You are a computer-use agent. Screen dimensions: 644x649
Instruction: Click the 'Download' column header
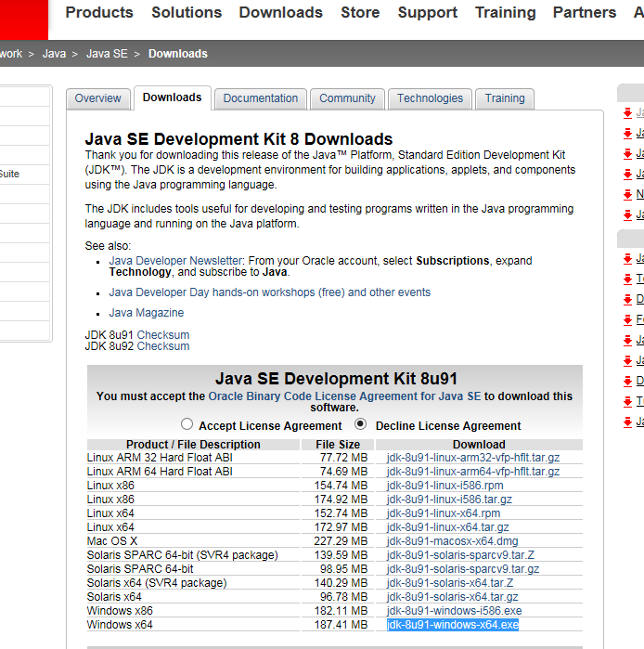coord(479,445)
